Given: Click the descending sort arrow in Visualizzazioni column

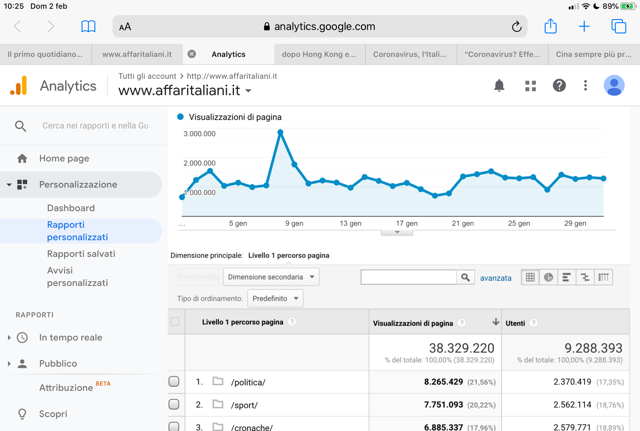Looking at the screenshot, I should (x=496, y=322).
